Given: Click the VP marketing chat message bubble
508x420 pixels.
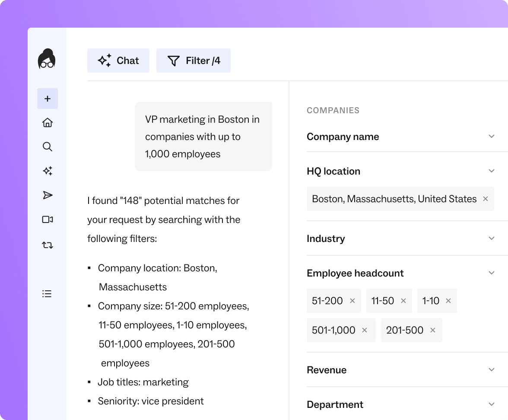Looking at the screenshot, I should (x=203, y=137).
